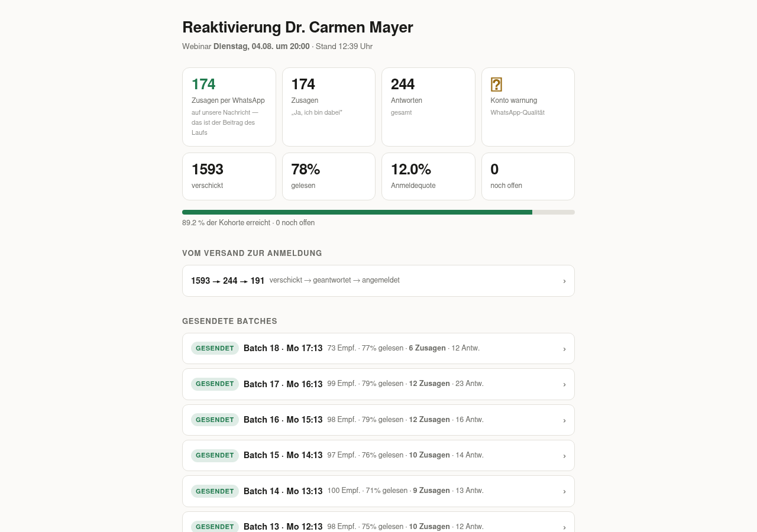Click the 0 noch offen card
757x532 pixels.
coord(528,177)
